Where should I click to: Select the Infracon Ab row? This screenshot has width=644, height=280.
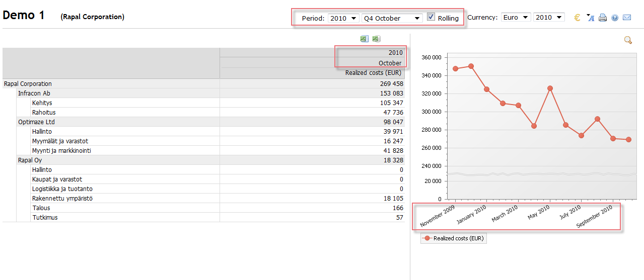coord(34,94)
